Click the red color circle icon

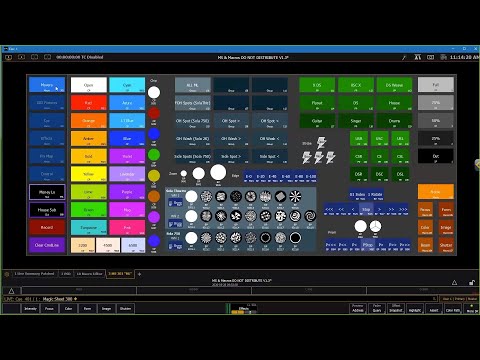click(x=154, y=113)
